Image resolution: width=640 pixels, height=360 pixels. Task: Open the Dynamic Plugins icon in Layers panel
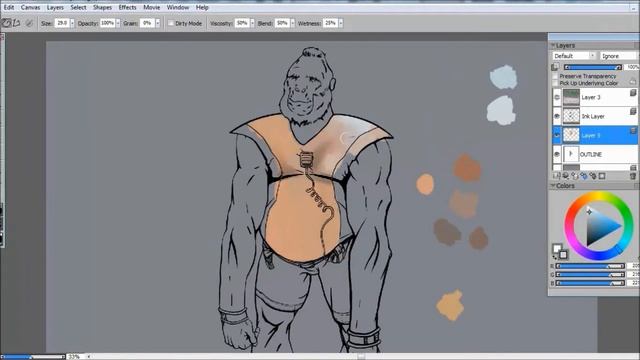565,176
